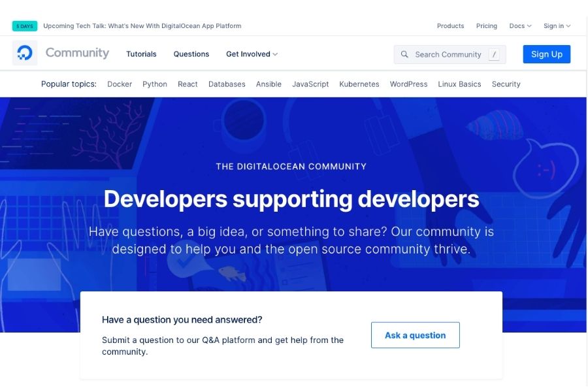Image resolution: width=588 pixels, height=392 pixels.
Task: Browse the Python topic
Action: 155,84
